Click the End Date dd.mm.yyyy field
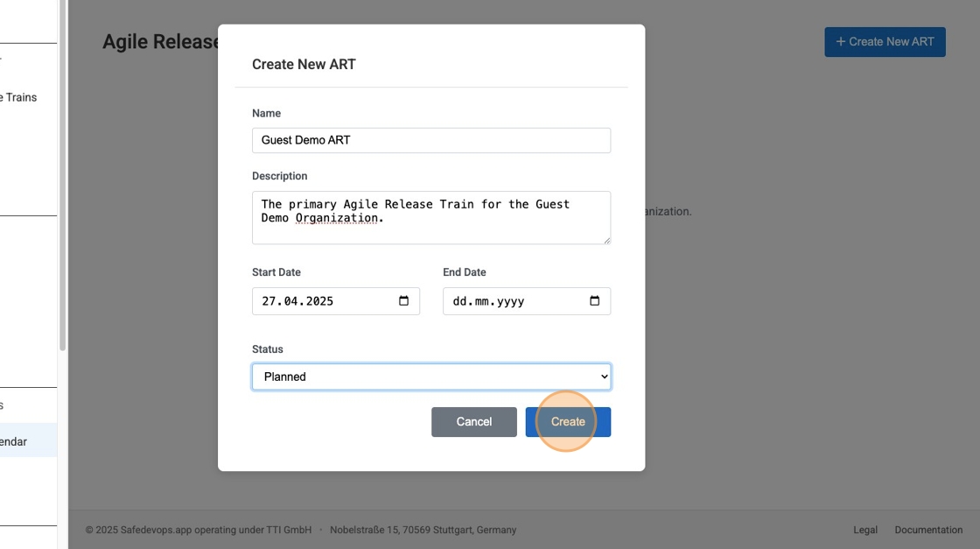 coord(507,300)
